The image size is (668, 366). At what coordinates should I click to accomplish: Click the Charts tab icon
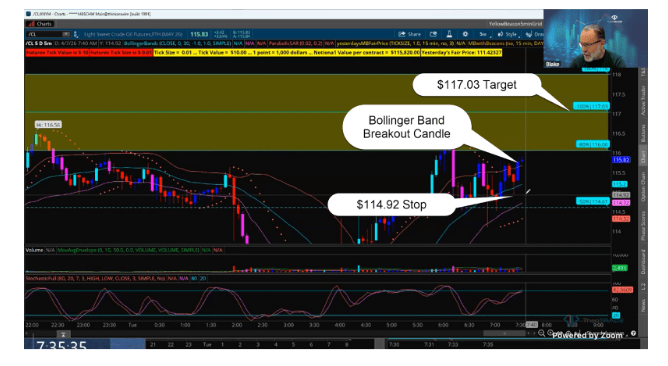[x=40, y=24]
